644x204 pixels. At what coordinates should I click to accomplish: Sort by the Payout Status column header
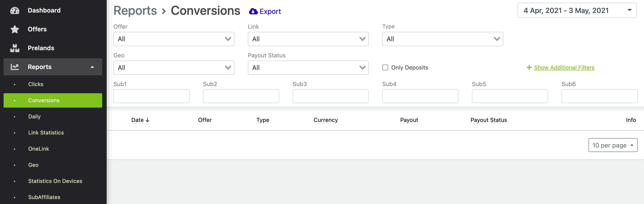pos(489,120)
